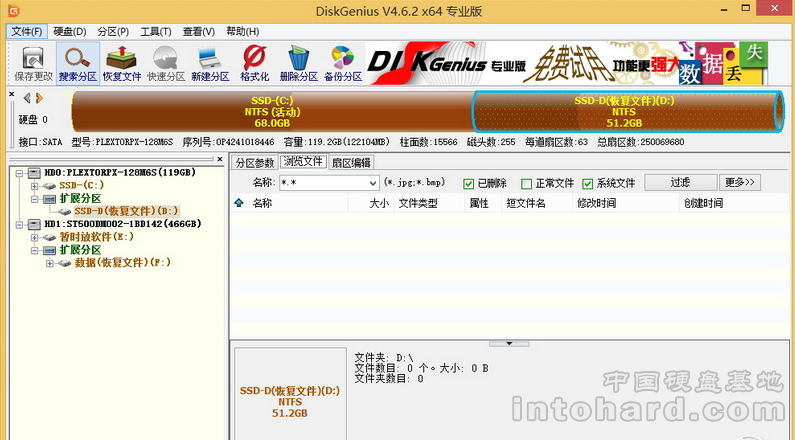Switch to the 扇区编辑 tab
795x440 pixels.
coord(351,163)
